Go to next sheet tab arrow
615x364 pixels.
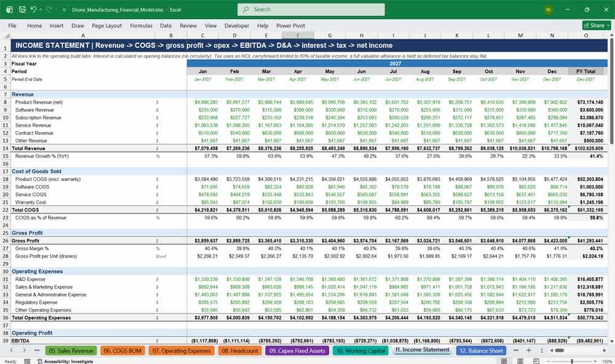click(x=24, y=350)
